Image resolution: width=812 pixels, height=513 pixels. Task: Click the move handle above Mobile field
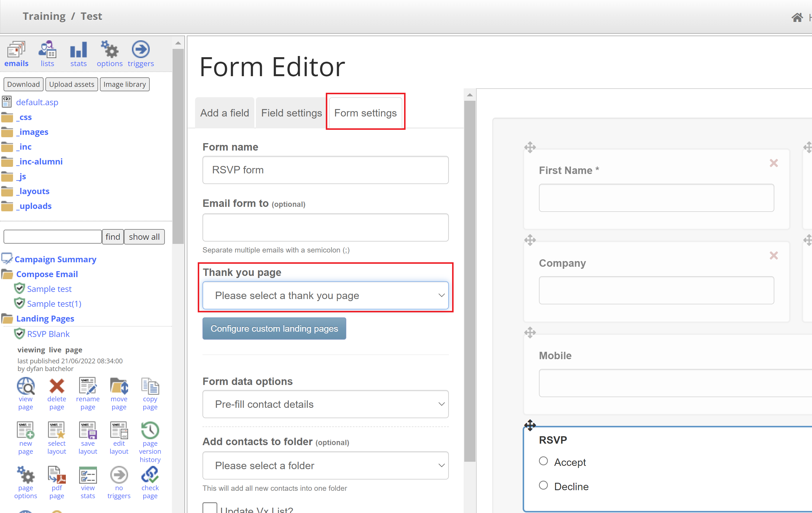(x=530, y=332)
